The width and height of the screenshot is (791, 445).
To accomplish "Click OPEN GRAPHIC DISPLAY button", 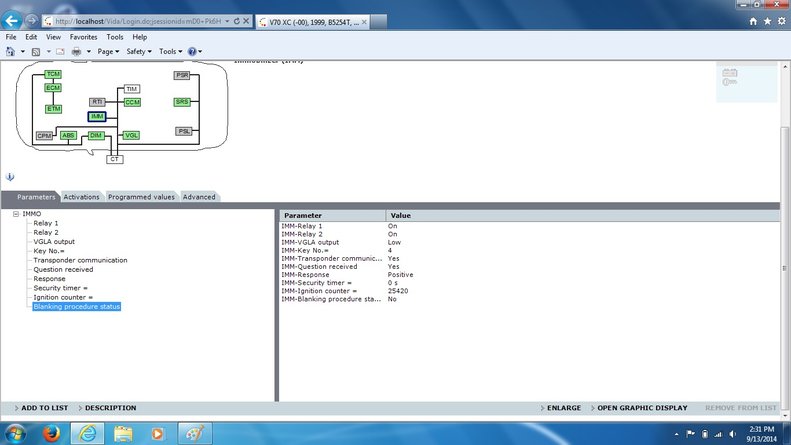I will 638,408.
